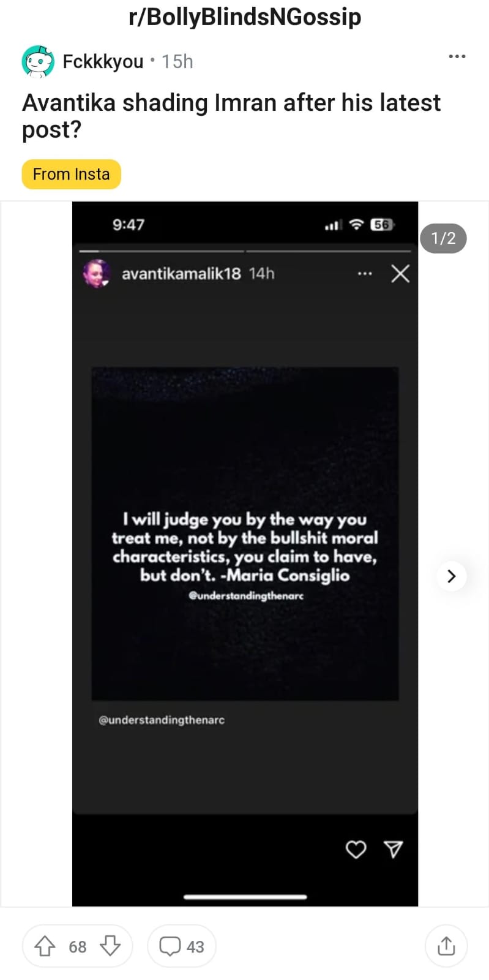Select the From Insta flair
The height and width of the screenshot is (980, 489).
[72, 175]
